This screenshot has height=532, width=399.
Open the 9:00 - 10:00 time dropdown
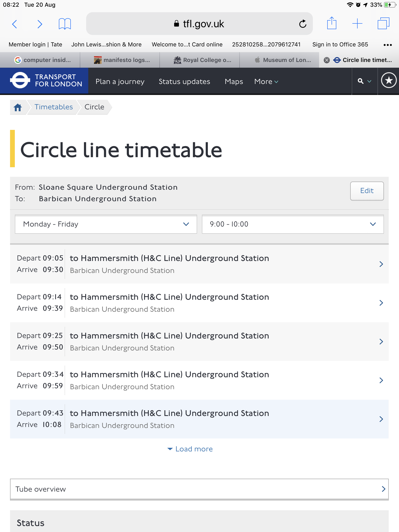(x=293, y=224)
